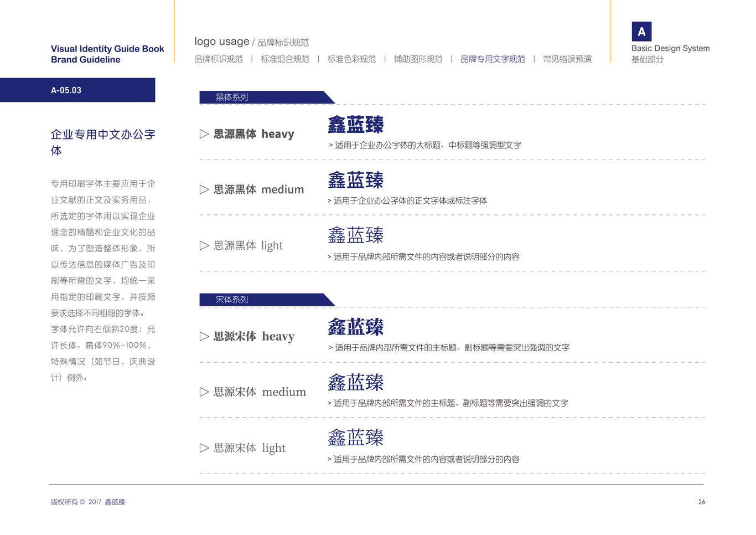Screen dimensions: 756x535
Task: Click the page number 26
Action: click(x=702, y=502)
